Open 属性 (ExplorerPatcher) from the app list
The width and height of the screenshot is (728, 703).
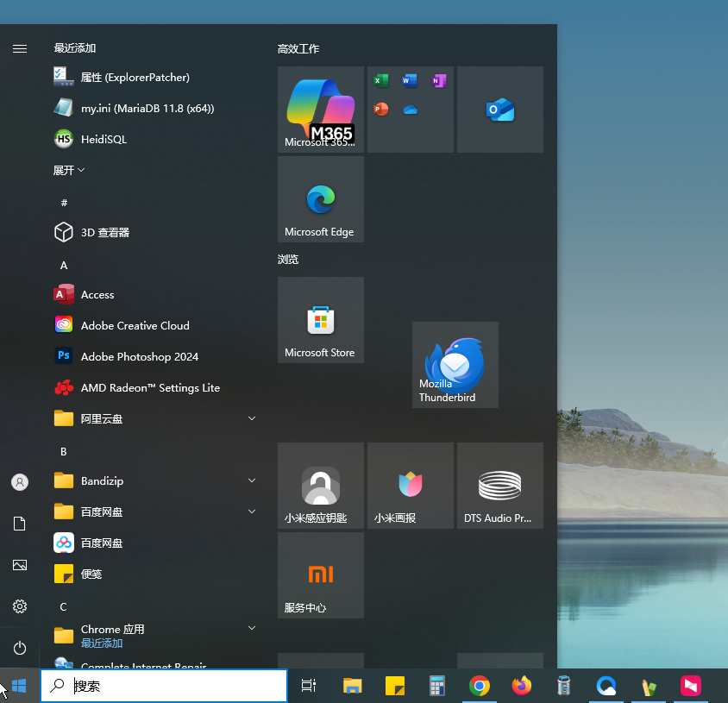tap(155, 77)
